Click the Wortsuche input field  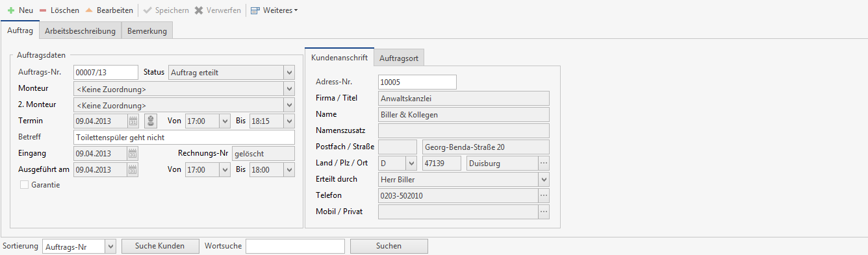coord(295,246)
